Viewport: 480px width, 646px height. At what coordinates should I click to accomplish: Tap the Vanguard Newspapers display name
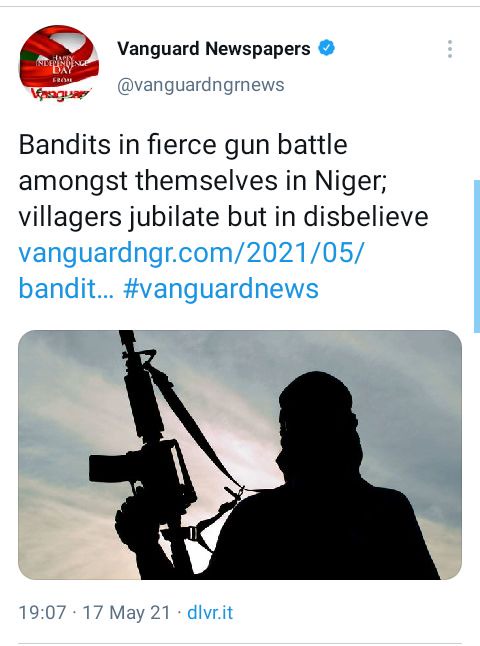pyautogui.click(x=214, y=49)
